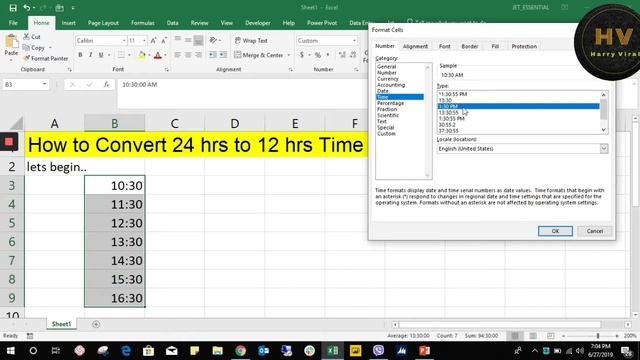640x360 pixels.
Task: Click the zoom slider in status bar
Action: tap(598, 336)
